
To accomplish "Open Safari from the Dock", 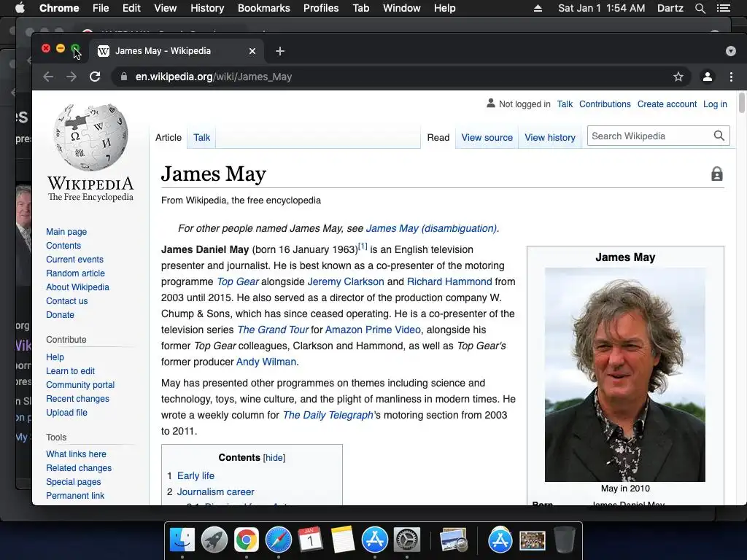I will 278,540.
